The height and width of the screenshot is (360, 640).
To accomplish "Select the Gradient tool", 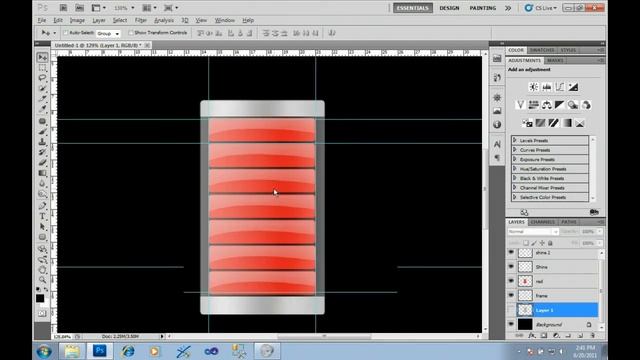I will pyautogui.click(x=42, y=173).
